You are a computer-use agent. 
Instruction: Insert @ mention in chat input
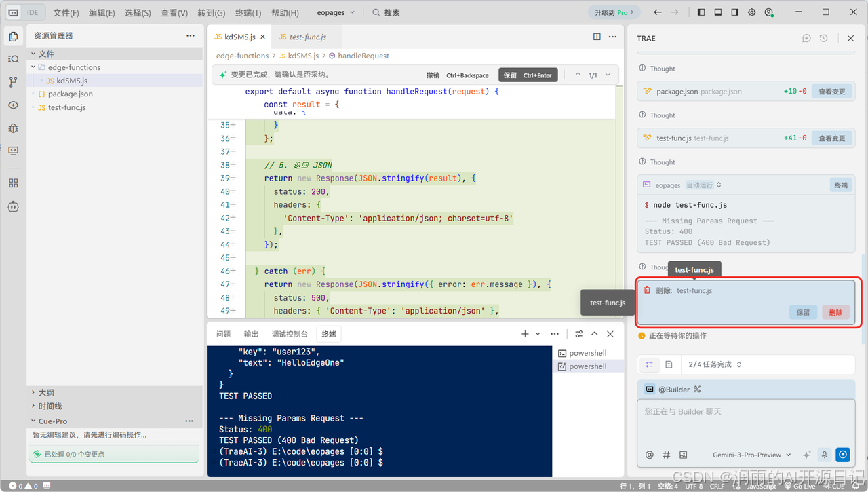click(650, 455)
